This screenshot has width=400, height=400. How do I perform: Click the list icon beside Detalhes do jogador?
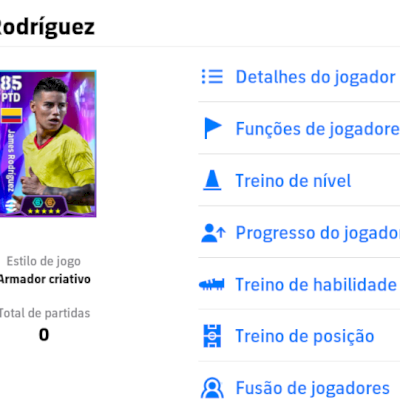[x=212, y=77]
